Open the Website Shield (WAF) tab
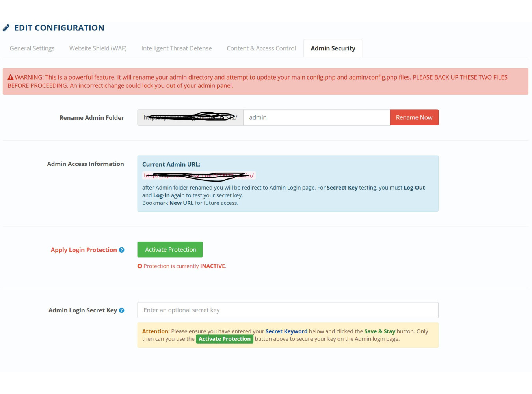 pos(98,48)
